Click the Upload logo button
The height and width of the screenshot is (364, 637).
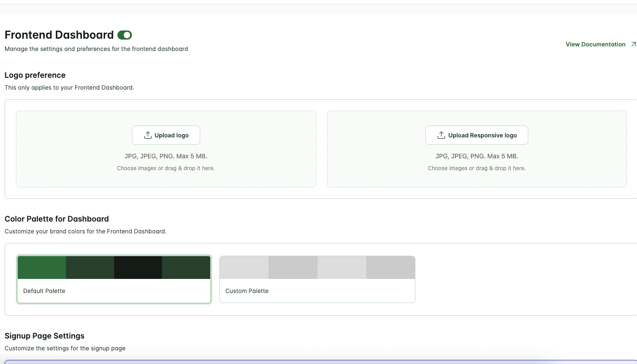coord(166,135)
